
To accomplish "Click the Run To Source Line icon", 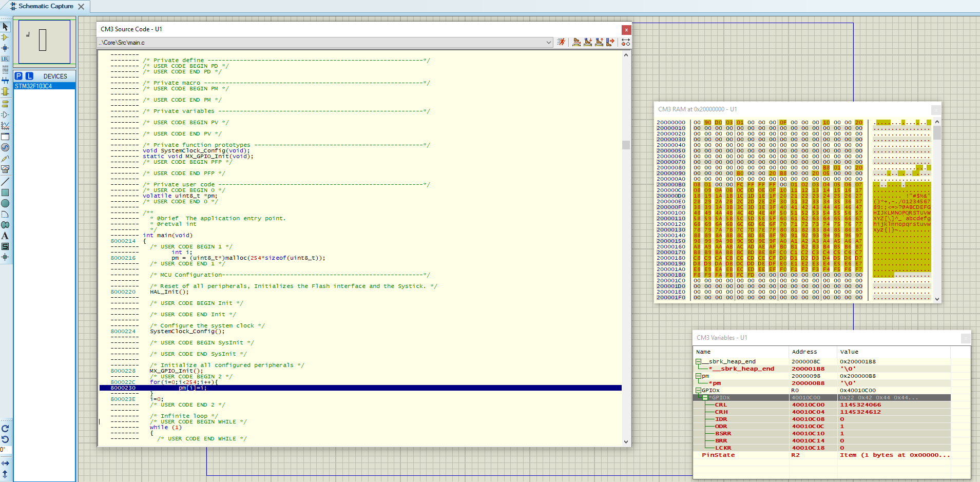I will [610, 42].
